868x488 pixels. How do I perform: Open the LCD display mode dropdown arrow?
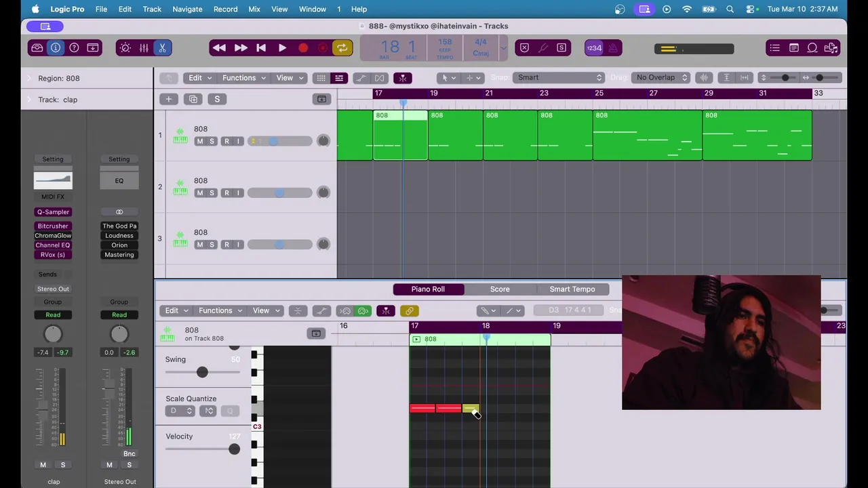coord(503,48)
